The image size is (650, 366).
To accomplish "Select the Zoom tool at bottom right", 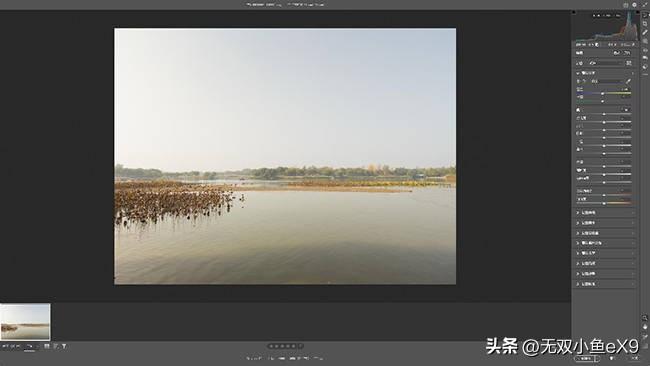I will click(645, 318).
